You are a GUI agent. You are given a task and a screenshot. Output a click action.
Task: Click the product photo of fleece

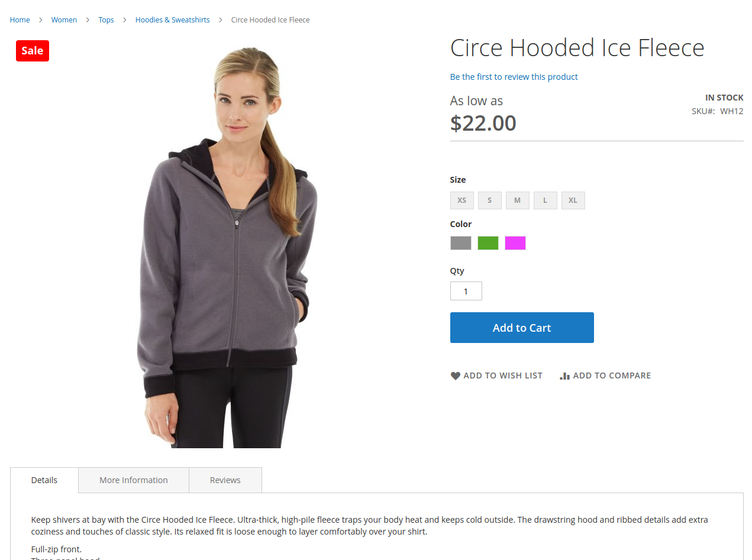pos(228,245)
